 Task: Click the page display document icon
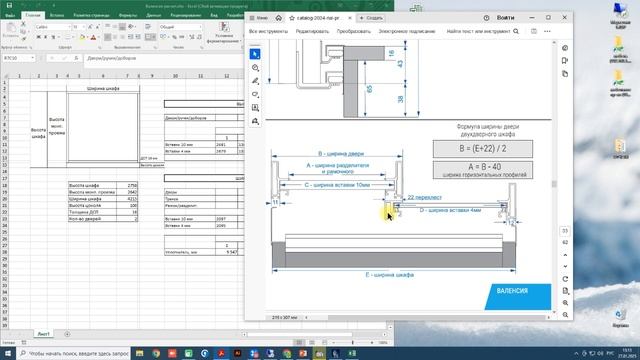[x=565, y=291]
